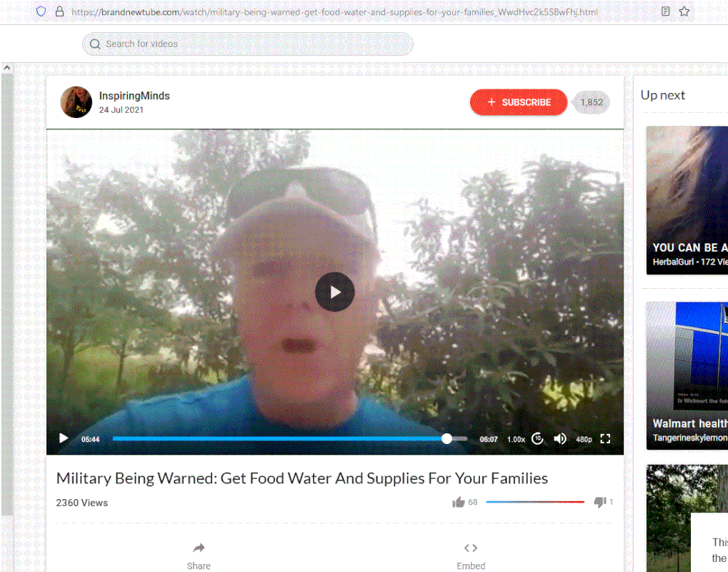Open the Walmart health video thumbnail
The width and height of the screenshot is (728, 572).
coord(687,375)
